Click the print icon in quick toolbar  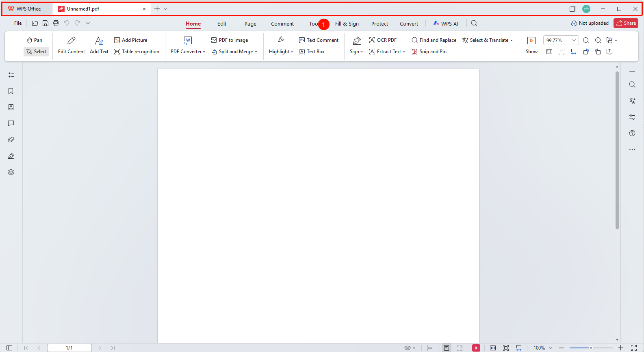(56, 23)
